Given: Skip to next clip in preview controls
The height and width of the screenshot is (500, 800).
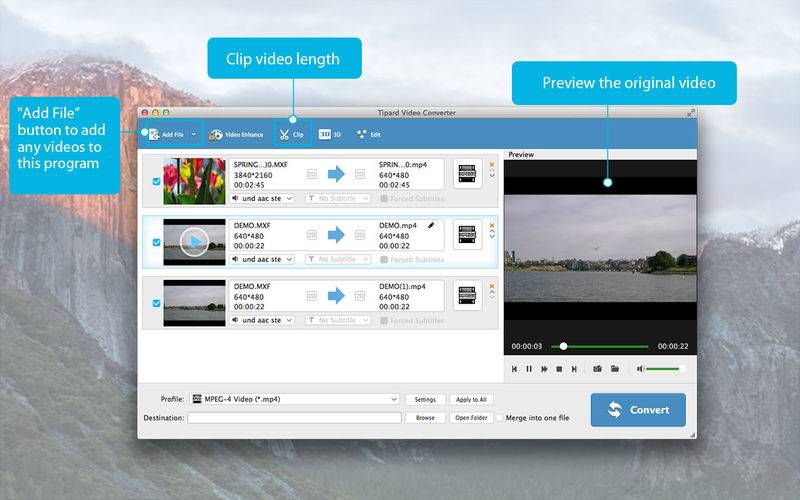Looking at the screenshot, I should tap(574, 369).
